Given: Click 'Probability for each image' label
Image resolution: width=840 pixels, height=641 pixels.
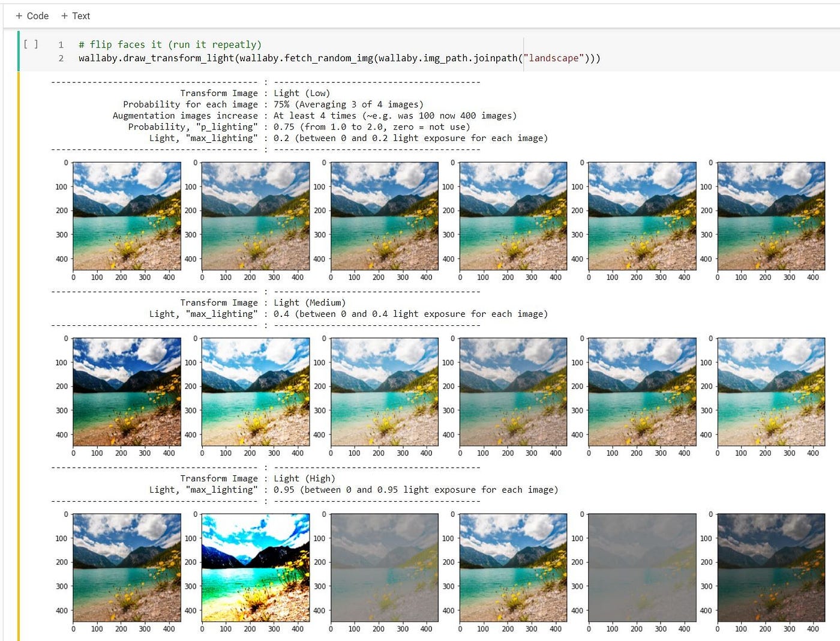Looking at the screenshot, I should [x=190, y=104].
